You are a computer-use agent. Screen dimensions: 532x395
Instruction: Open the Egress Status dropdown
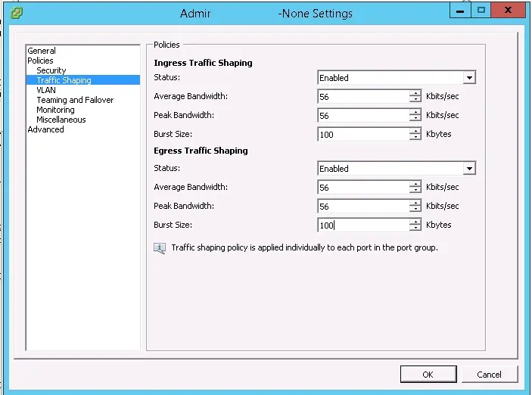pos(469,169)
